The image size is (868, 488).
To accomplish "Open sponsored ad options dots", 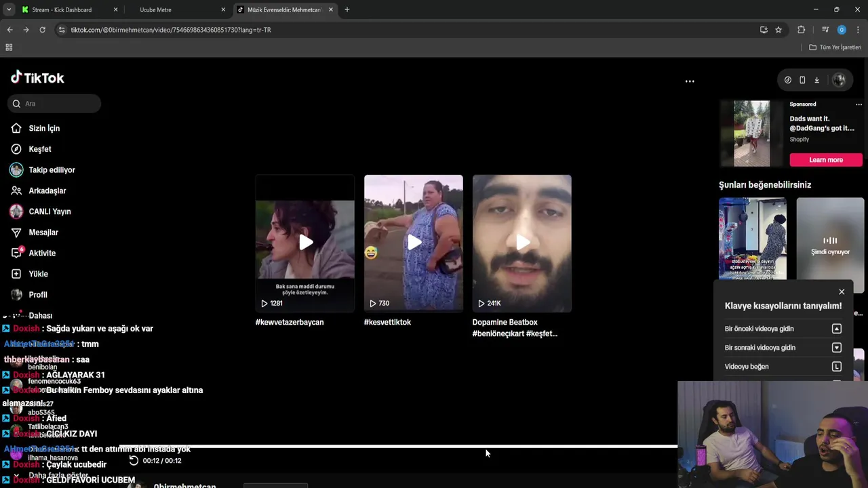I will point(859,104).
